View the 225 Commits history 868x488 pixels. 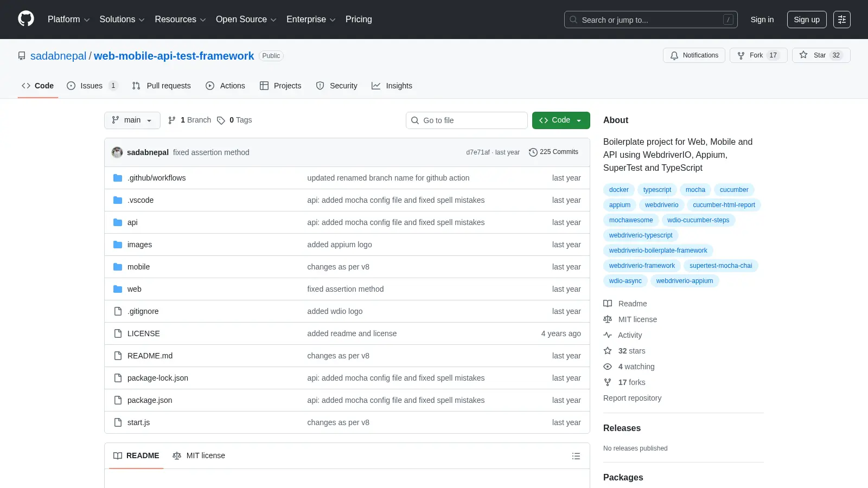click(553, 152)
